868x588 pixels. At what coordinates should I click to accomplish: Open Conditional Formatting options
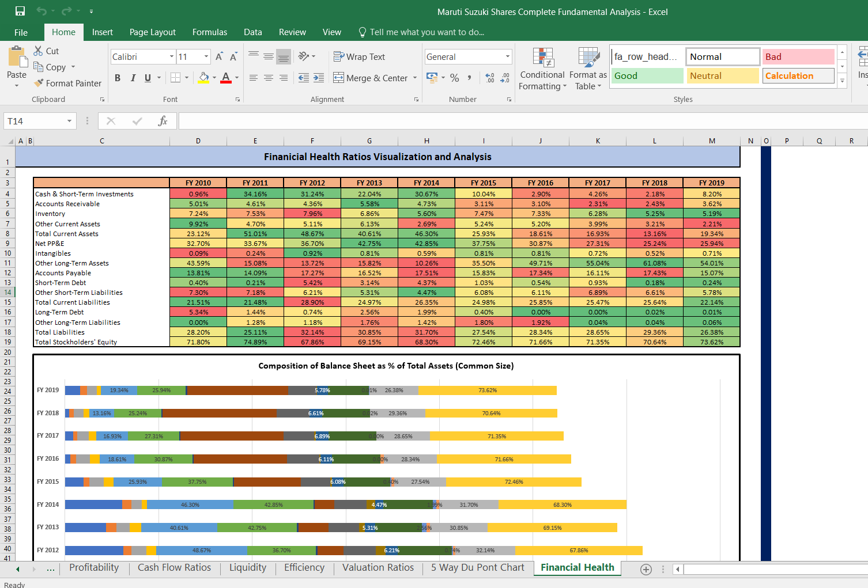point(542,69)
